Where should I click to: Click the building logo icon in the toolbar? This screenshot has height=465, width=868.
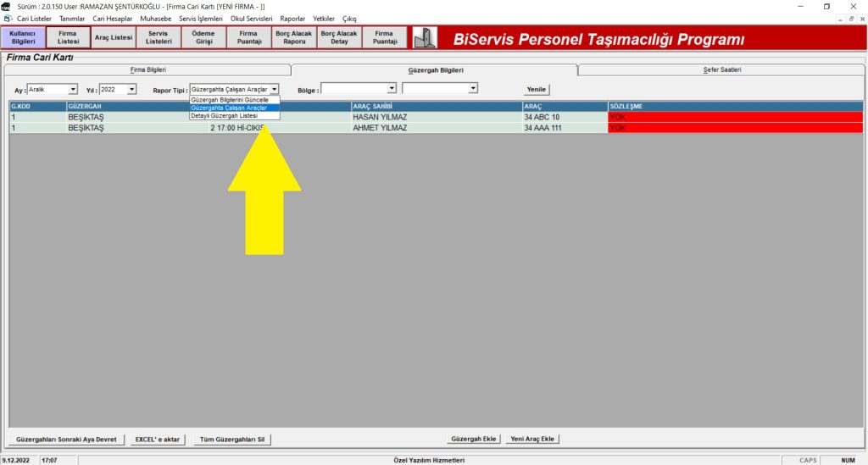(425, 38)
